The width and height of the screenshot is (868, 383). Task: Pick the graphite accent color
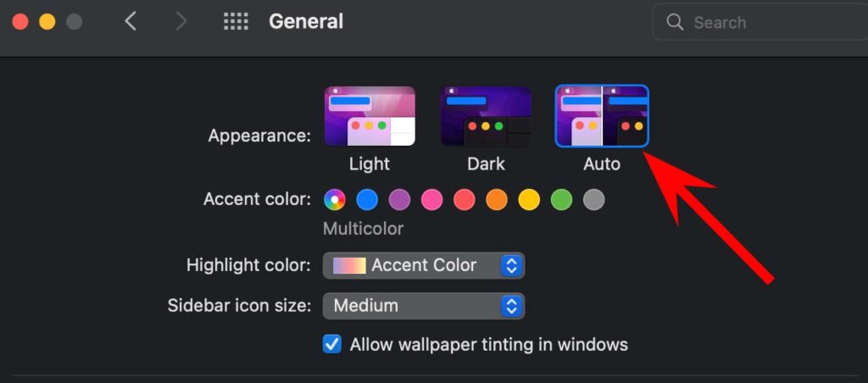pos(594,200)
